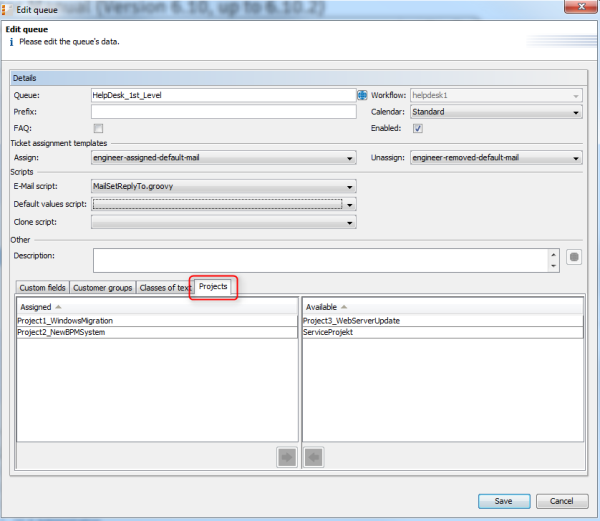
Task: Switch to the Custom fields tab
Action: tap(42, 288)
